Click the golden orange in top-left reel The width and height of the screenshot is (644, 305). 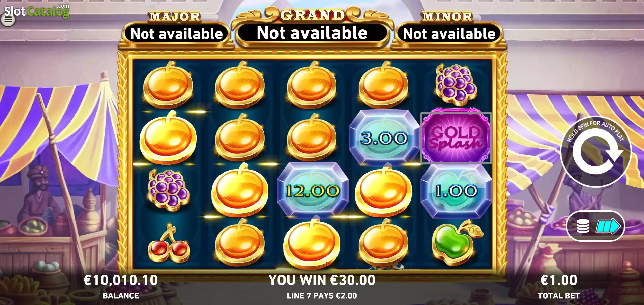tap(168, 85)
